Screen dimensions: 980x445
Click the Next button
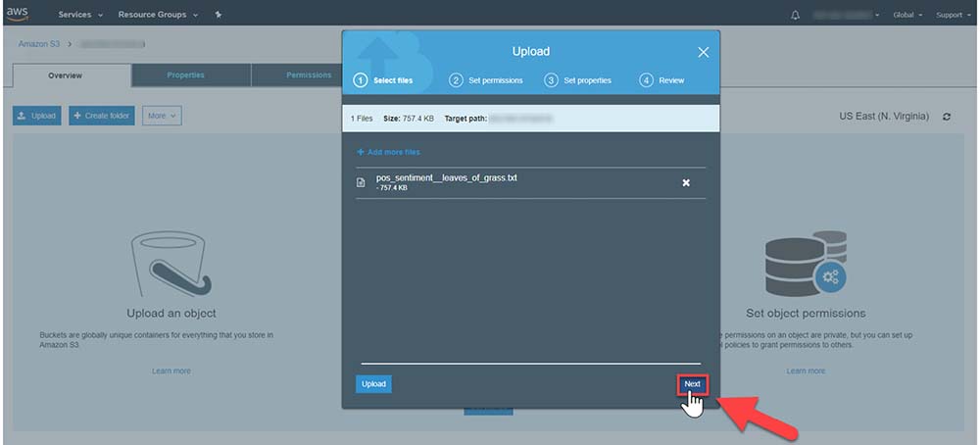tap(693, 384)
